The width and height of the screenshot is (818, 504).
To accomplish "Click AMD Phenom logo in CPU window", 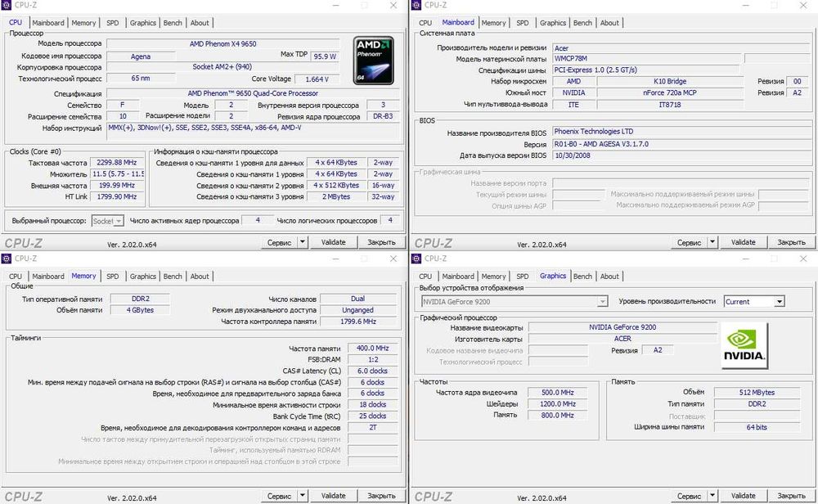I will coord(374,61).
